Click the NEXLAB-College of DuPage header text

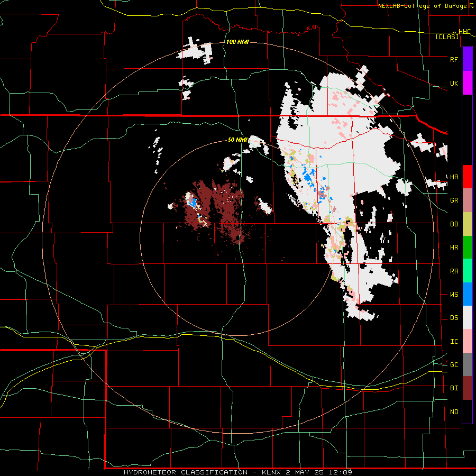(x=423, y=6)
